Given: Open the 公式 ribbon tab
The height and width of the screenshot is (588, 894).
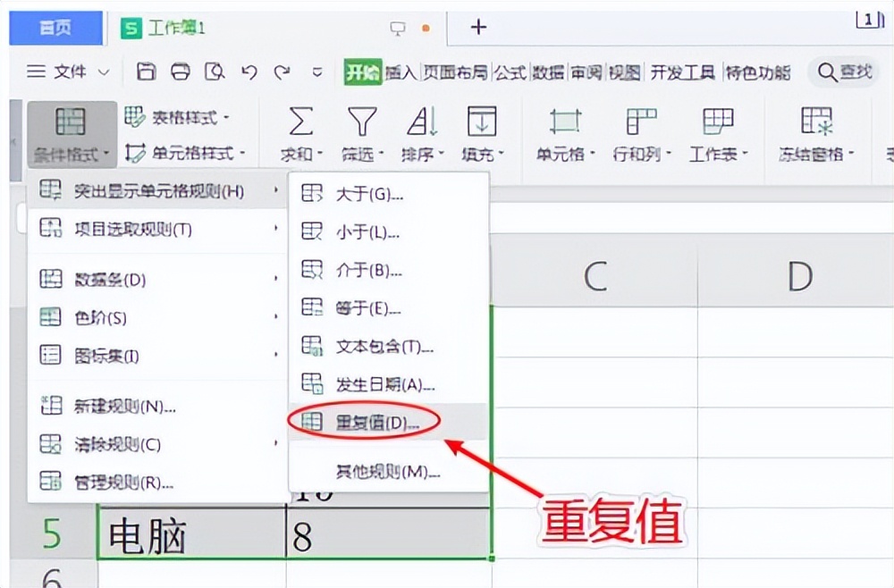Looking at the screenshot, I should (510, 72).
